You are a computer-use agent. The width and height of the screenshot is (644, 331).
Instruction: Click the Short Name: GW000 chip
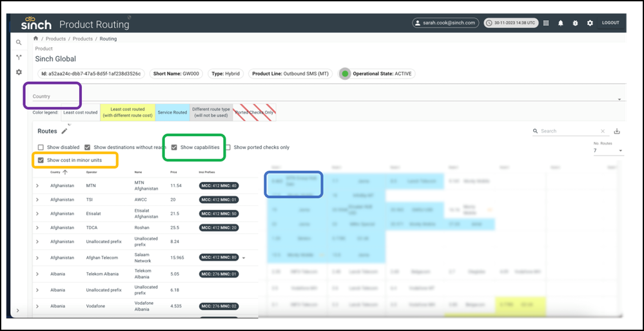pos(176,74)
